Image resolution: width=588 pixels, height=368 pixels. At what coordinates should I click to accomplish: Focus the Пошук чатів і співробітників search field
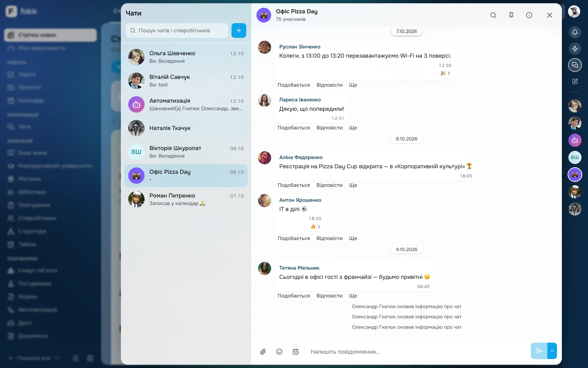[x=177, y=30]
